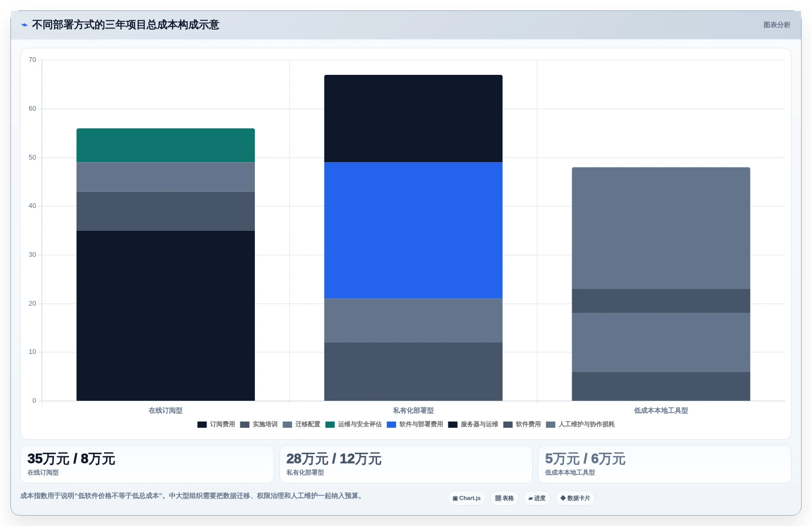
Task: Click the 私有化部署型 x-axis label
Action: click(x=414, y=411)
